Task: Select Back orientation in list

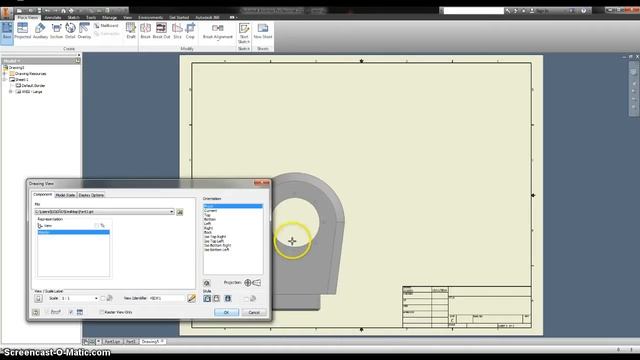Action: pos(208,232)
